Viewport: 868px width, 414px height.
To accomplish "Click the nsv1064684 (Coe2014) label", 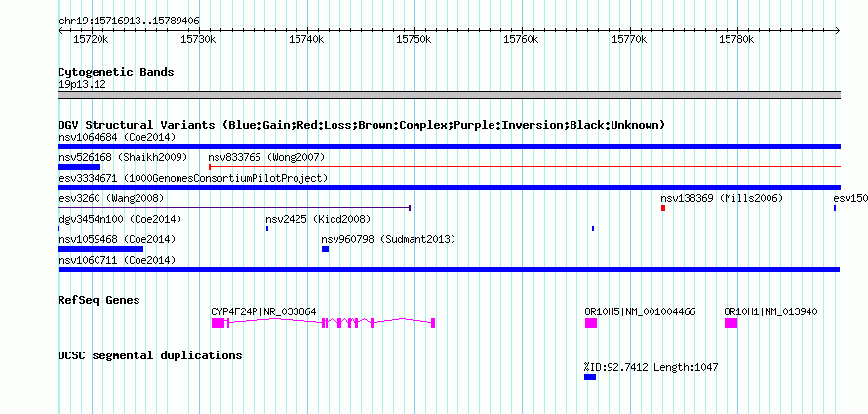I will pos(117,137).
